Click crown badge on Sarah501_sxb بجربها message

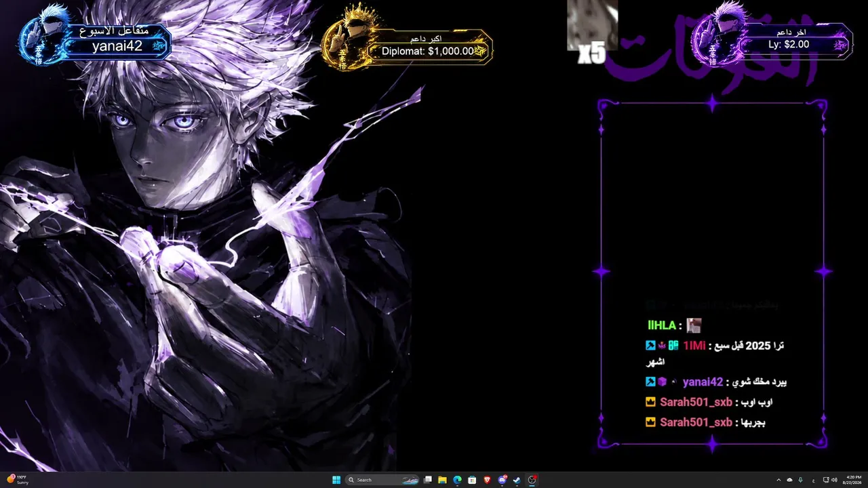point(650,422)
